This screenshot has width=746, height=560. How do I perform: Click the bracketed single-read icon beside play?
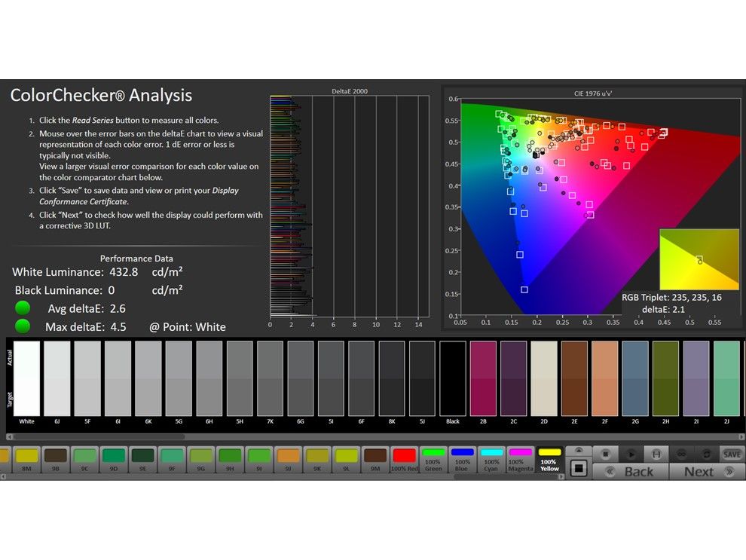656,454
